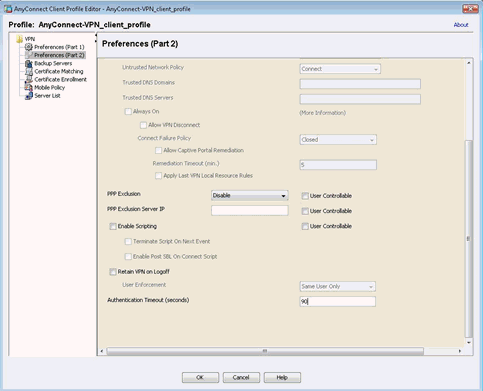Select the VPN root node label

pos(30,39)
